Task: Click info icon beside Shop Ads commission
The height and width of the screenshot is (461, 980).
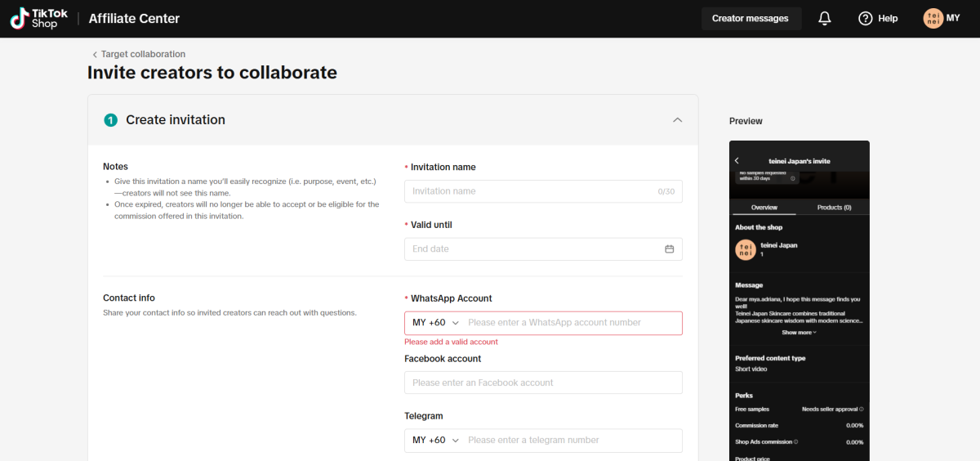Action: pyautogui.click(x=796, y=442)
